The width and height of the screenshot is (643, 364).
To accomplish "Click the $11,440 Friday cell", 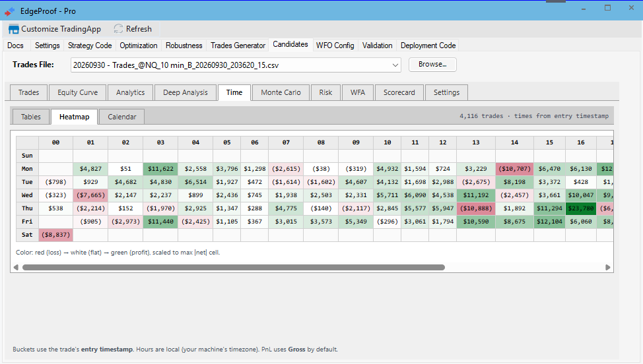I will 160,222.
